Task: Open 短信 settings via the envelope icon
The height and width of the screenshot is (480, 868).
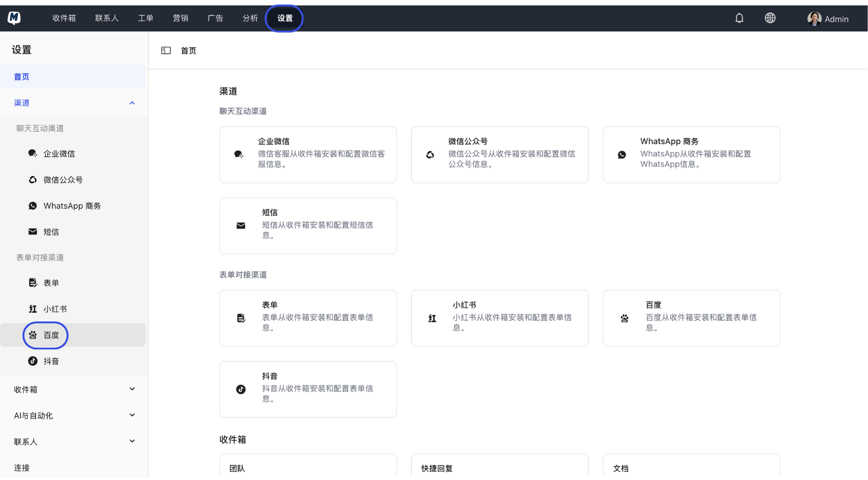Action: 32,231
